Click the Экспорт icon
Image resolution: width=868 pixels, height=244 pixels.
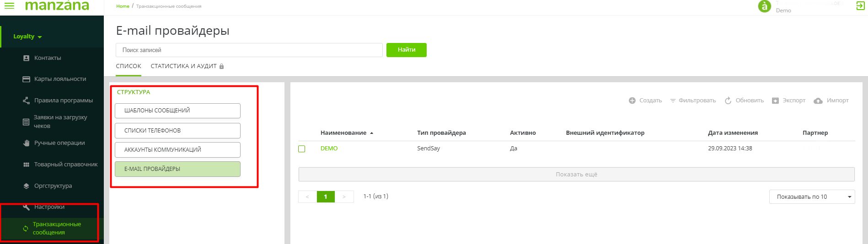[775, 101]
